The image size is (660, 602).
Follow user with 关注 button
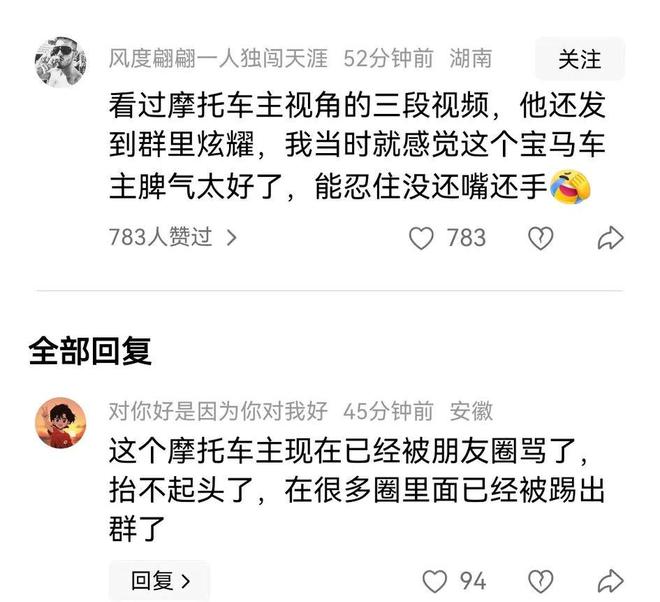pos(580,59)
